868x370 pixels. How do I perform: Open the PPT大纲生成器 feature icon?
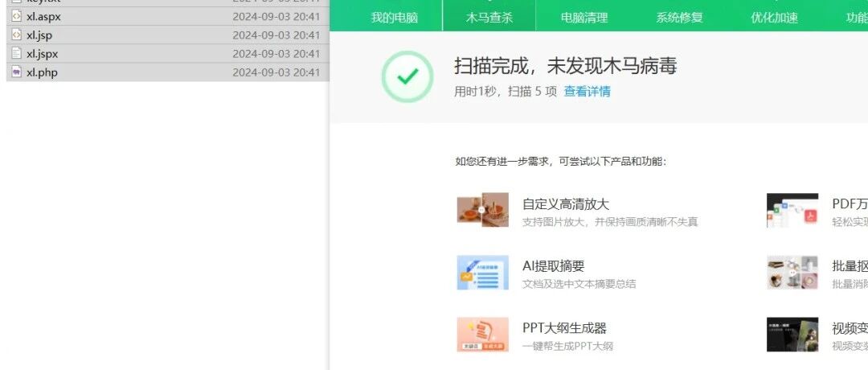(483, 334)
